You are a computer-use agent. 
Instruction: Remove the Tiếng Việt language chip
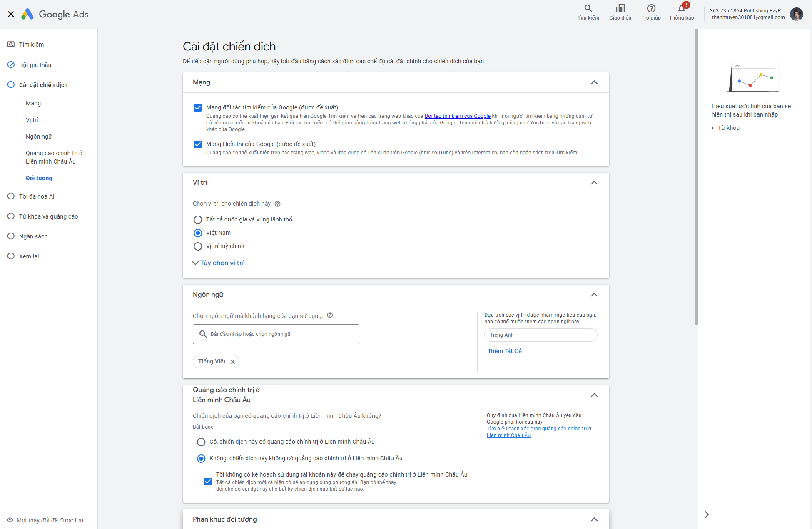tap(233, 362)
